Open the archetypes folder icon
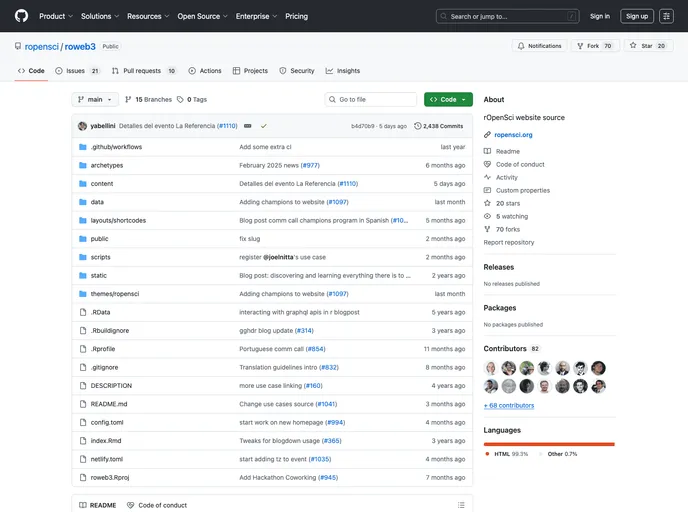Image resolution: width=688 pixels, height=512 pixels. (x=82, y=165)
